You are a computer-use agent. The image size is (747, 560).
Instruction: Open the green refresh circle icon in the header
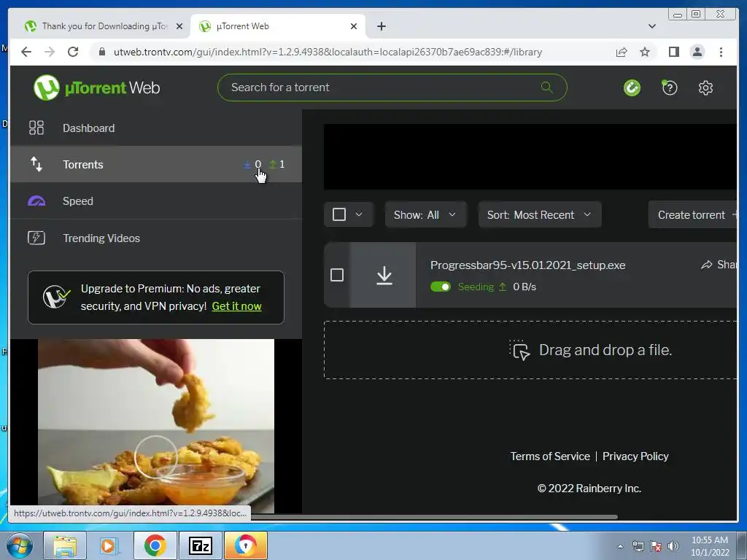point(632,87)
